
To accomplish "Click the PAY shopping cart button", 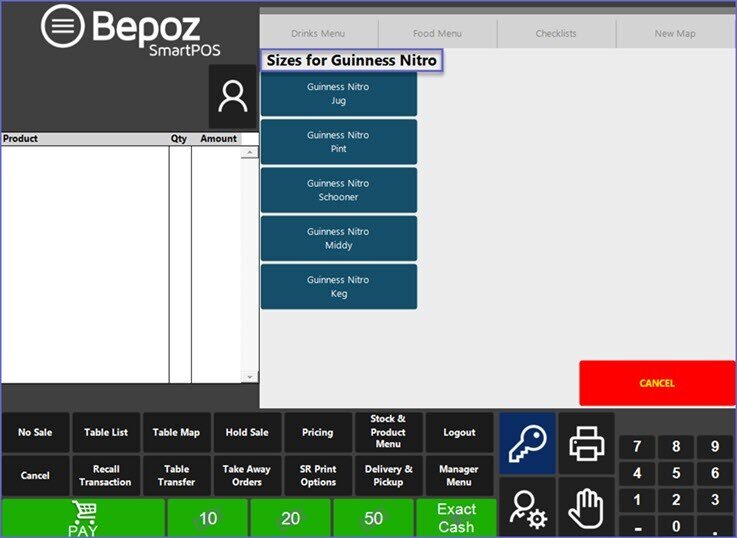I will 83,518.
